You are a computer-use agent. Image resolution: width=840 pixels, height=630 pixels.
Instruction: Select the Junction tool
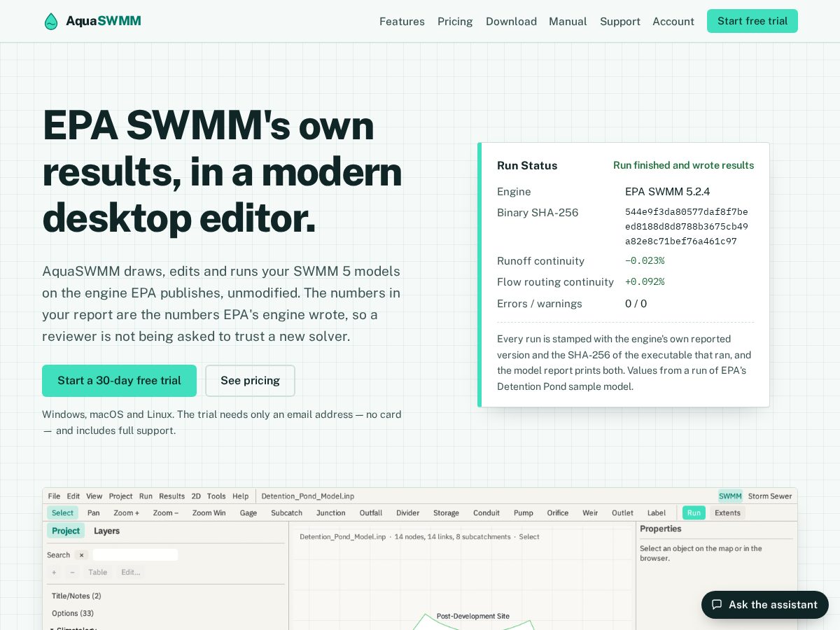tap(331, 513)
